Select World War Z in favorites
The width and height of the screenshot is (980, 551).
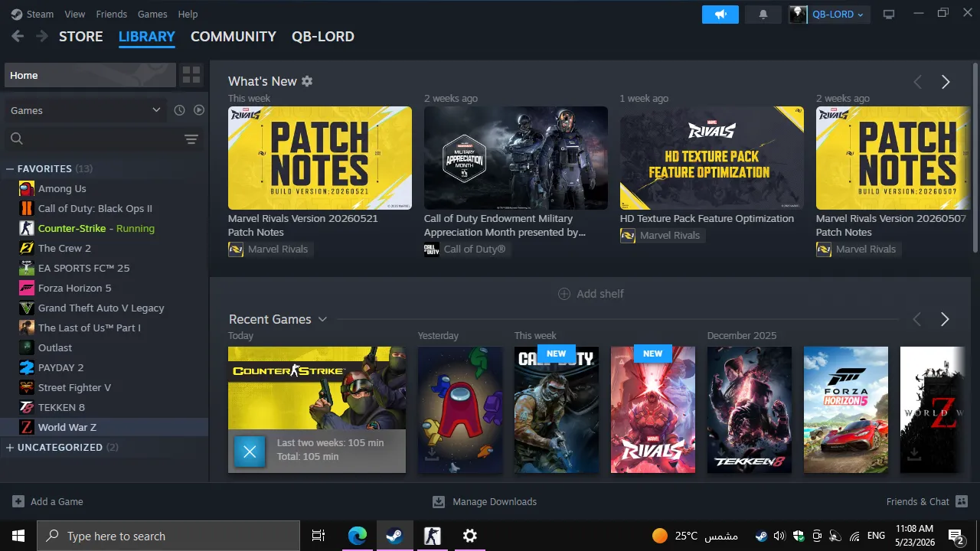104,427
